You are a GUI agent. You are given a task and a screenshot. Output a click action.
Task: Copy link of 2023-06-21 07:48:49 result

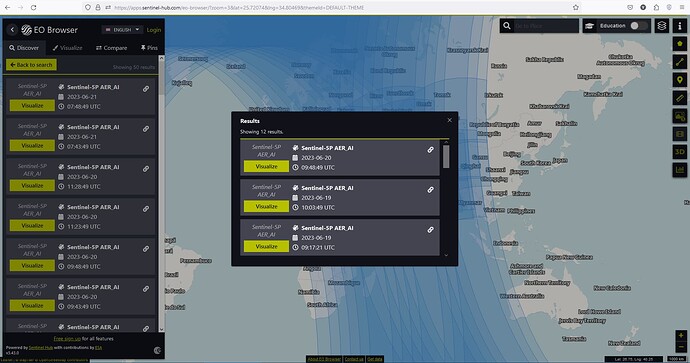(x=146, y=89)
